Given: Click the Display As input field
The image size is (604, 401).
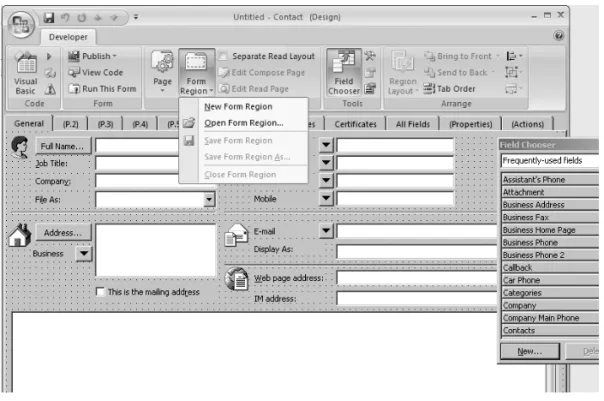Looking at the screenshot, I should click(x=417, y=252).
